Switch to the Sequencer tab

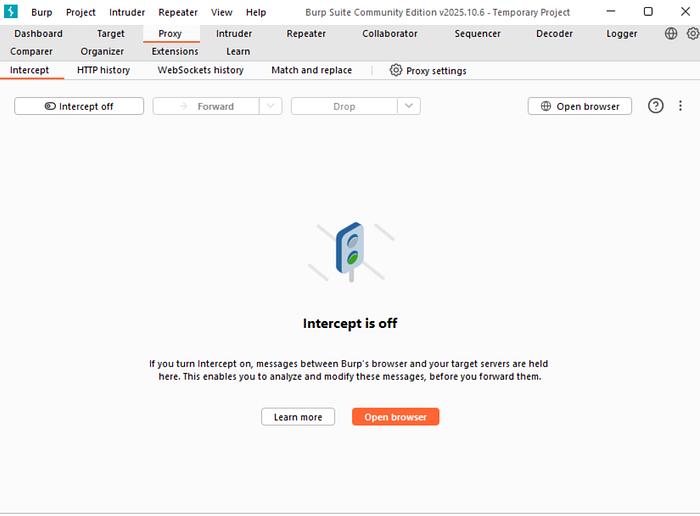click(x=478, y=34)
